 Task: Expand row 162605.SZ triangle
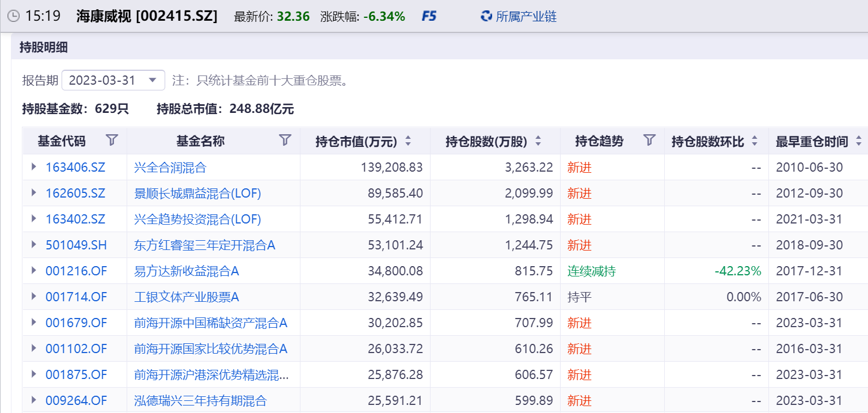click(x=34, y=193)
